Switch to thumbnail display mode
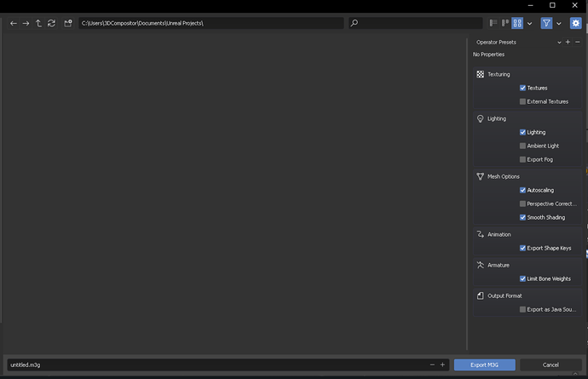The width and height of the screenshot is (588, 379). 517,23
